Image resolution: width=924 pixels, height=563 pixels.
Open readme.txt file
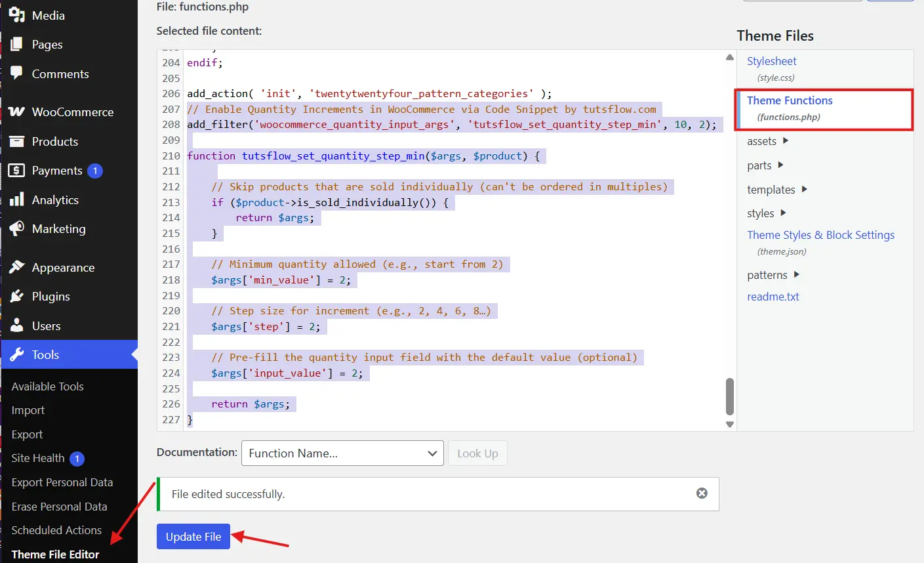pos(773,297)
